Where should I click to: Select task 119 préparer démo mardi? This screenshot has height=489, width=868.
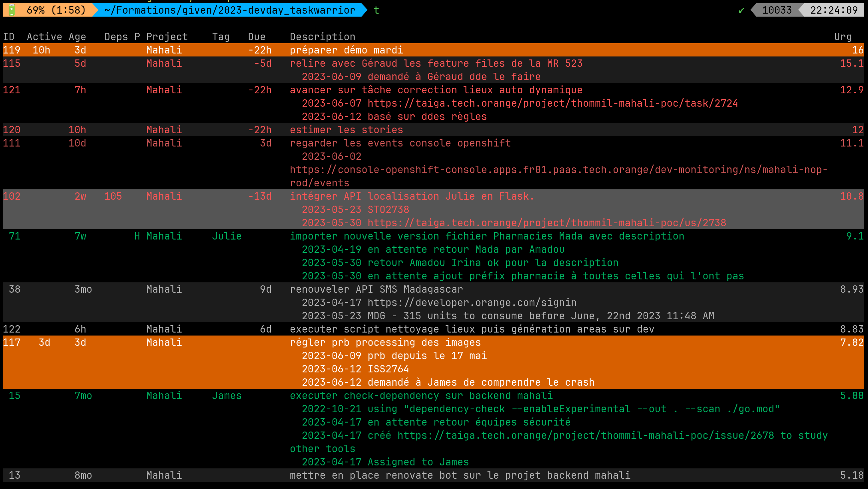[x=346, y=50]
